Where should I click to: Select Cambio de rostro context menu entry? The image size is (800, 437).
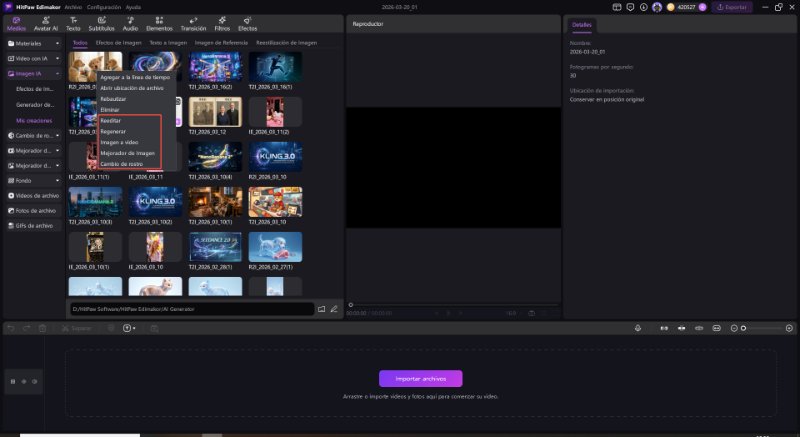tap(121, 163)
